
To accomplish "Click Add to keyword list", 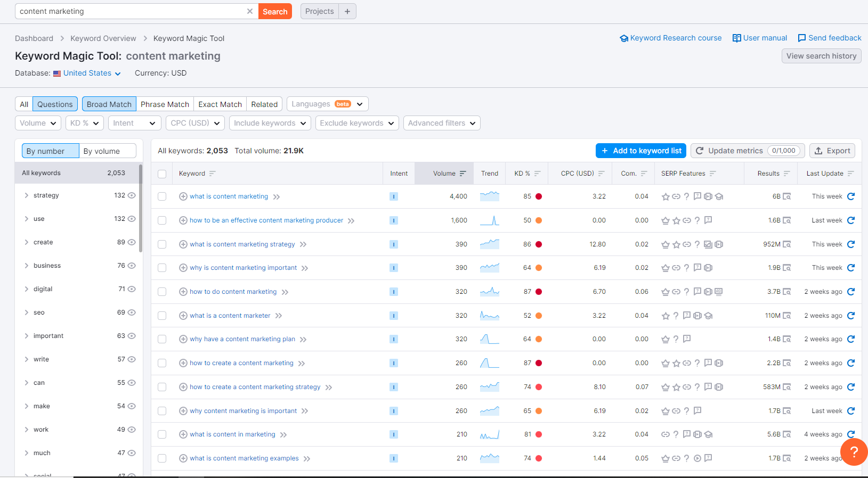I will coord(641,151).
